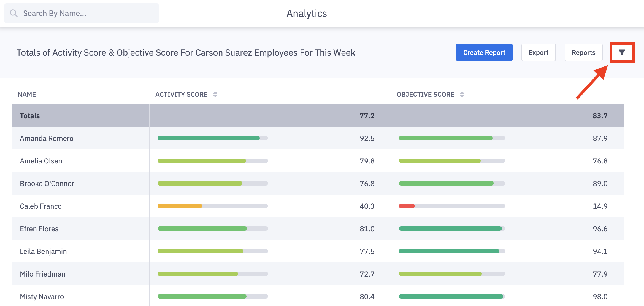The width and height of the screenshot is (644, 306).
Task: Click the report title heading text
Action: click(186, 52)
